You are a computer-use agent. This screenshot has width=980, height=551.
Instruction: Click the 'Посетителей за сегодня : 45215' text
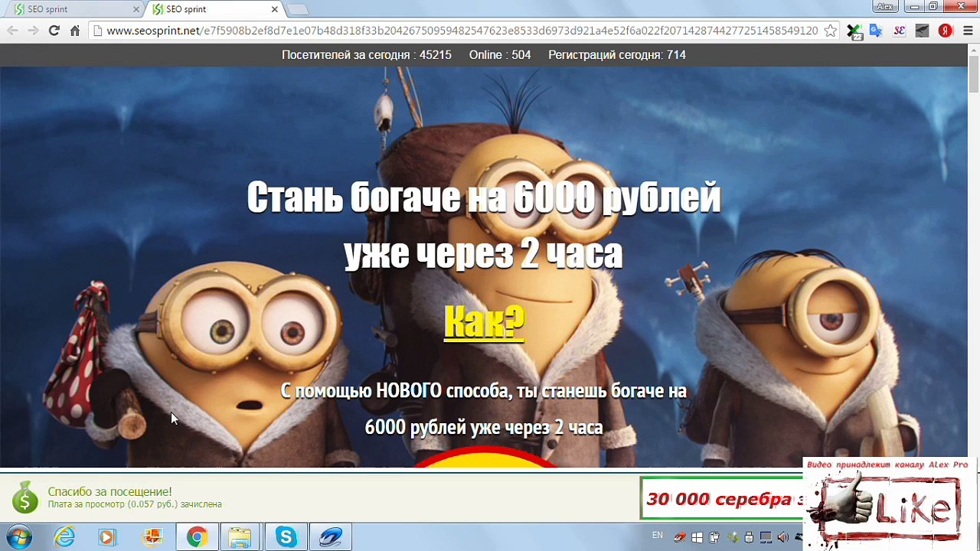(367, 55)
